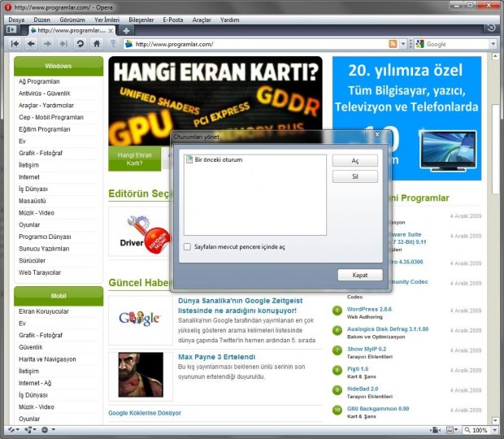Image resolution: width=504 pixels, height=439 pixels.
Task: Check 'Sayfaları mevcut pencere içinde aç'
Action: point(187,247)
